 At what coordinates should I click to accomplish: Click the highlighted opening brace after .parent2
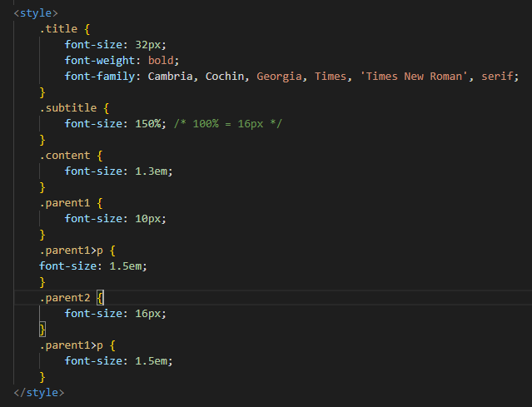tap(100, 298)
